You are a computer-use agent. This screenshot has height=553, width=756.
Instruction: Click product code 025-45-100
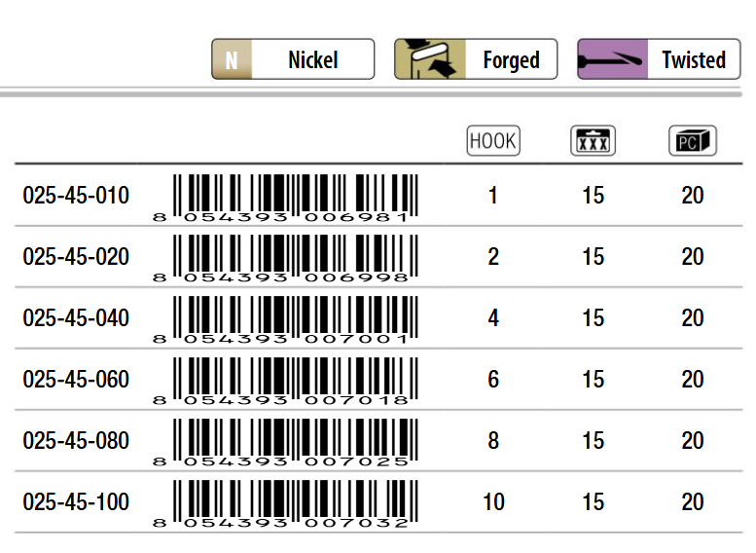click(76, 501)
